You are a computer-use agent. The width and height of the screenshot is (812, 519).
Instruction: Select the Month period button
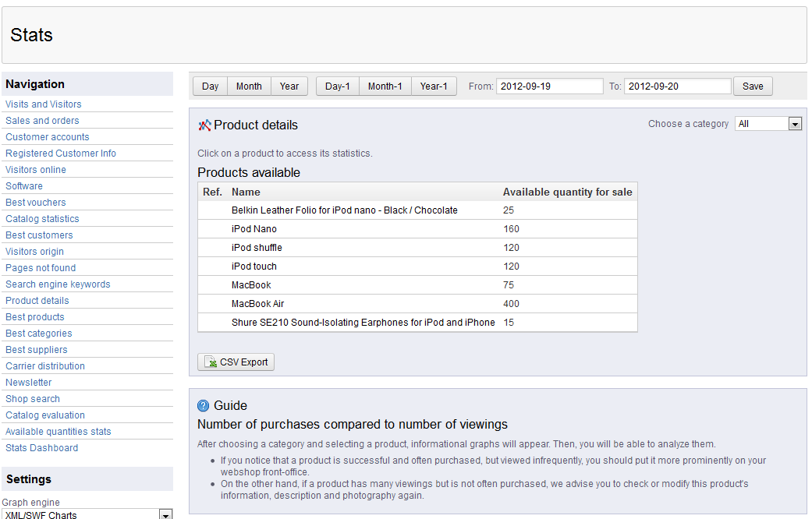click(249, 86)
